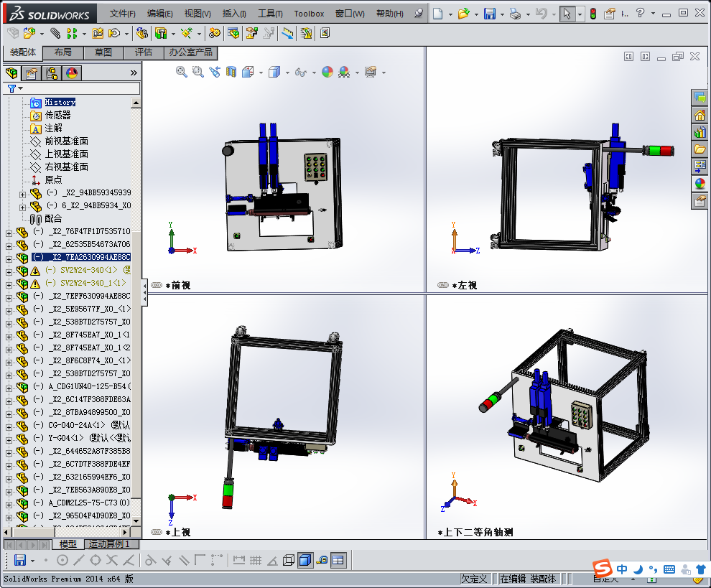This screenshot has height=588, width=711.
Task: Click the Edit Appearance color ball
Action: pos(327,72)
